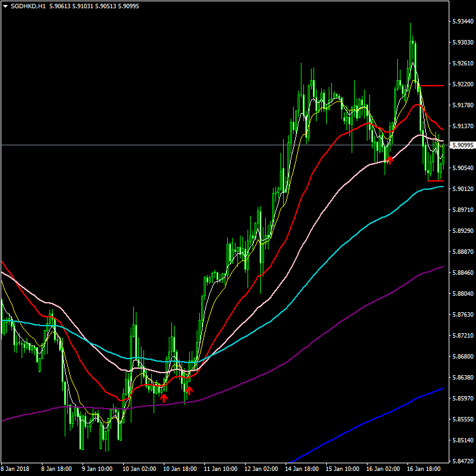Click the 5.91370 price axis label
476x476 pixels.
coord(463,126)
